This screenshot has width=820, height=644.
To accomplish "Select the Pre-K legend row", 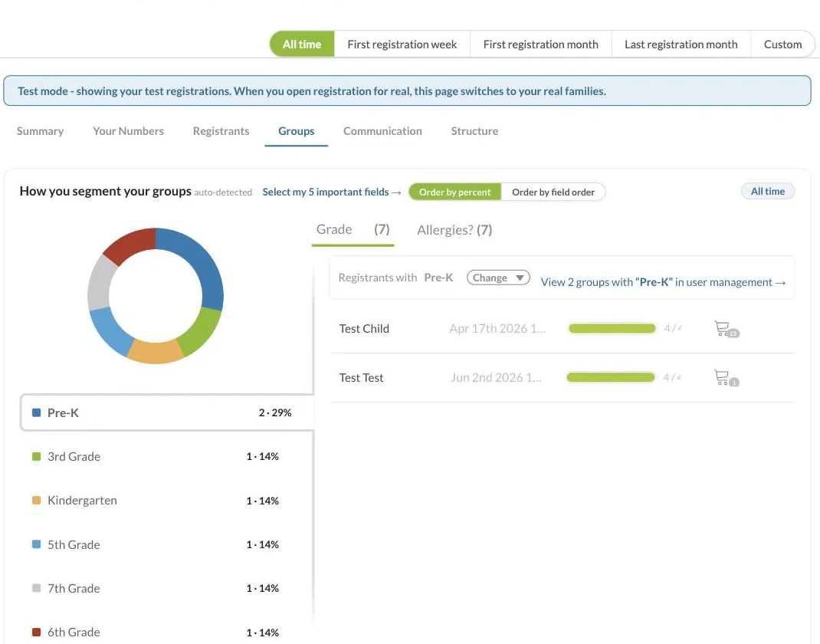I will [166, 412].
